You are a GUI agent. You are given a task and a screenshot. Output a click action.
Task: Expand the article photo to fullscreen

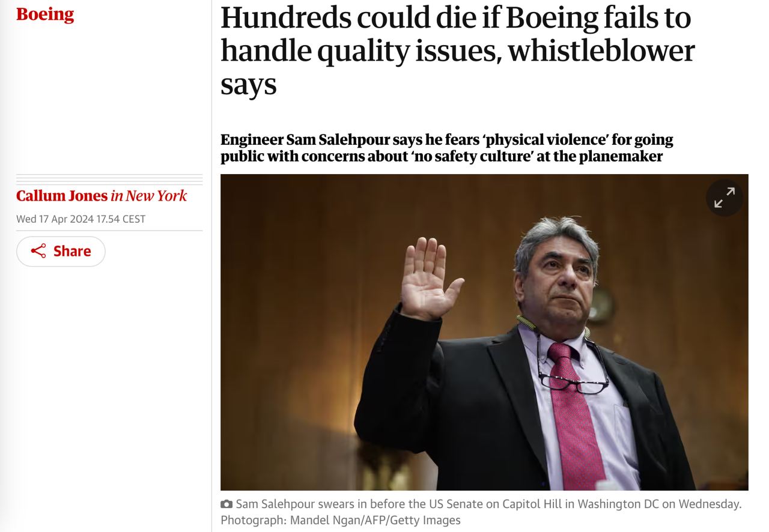point(724,198)
